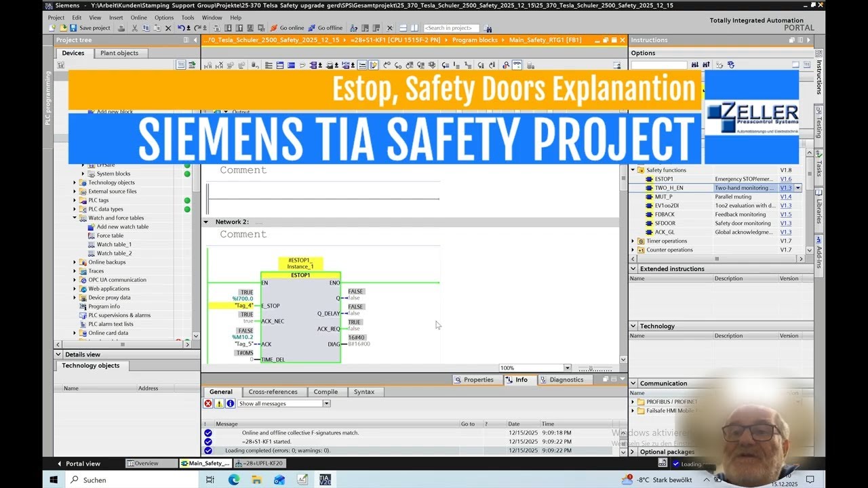Collapse the Extended instructions section
Viewport: 868px width, 488px height.
633,269
